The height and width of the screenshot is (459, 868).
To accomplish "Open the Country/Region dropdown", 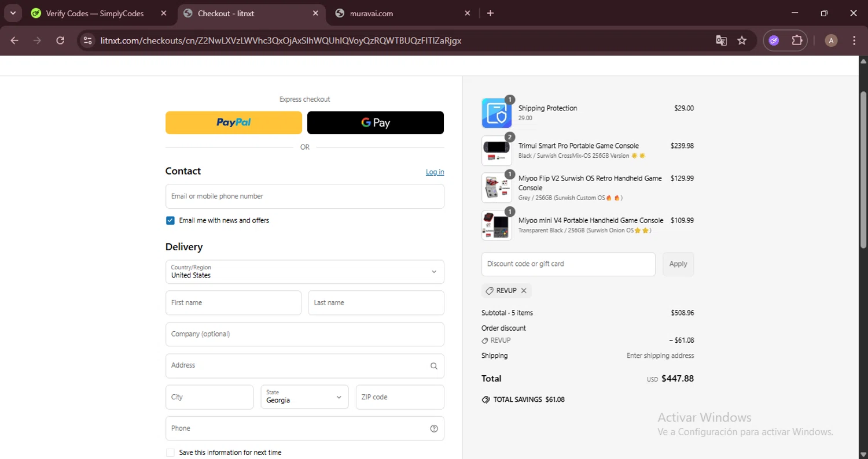I will [x=305, y=272].
